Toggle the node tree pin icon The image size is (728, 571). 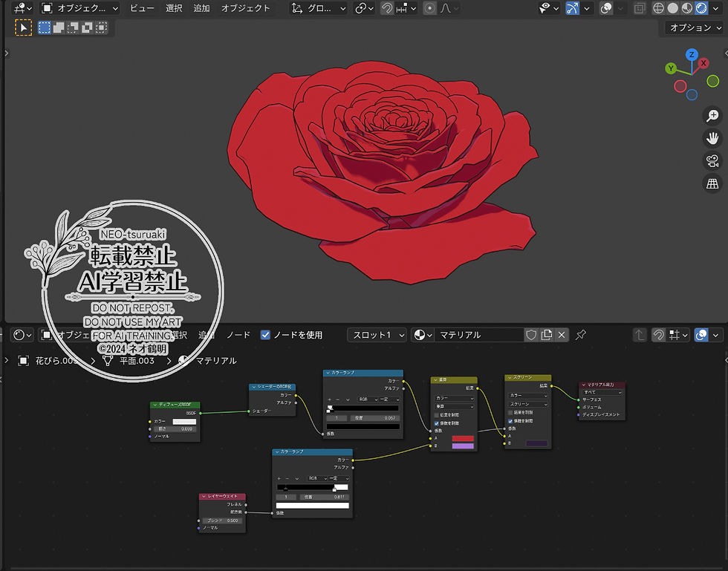point(580,335)
